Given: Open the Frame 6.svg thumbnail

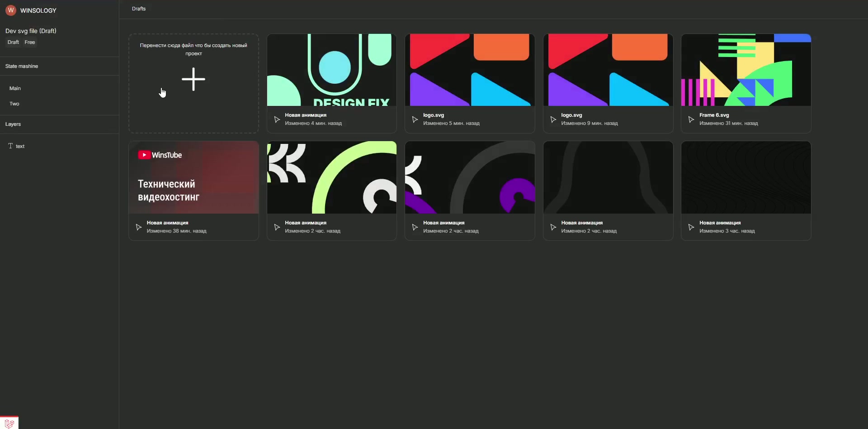Looking at the screenshot, I should [746, 70].
